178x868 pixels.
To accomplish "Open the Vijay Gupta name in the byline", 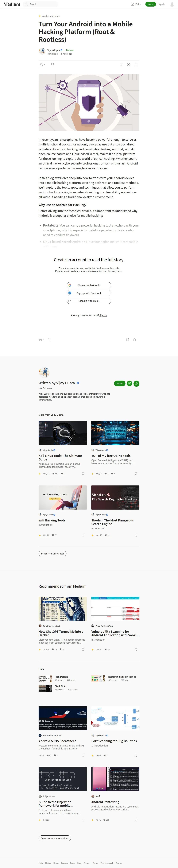I will pyautogui.click(x=54, y=50).
